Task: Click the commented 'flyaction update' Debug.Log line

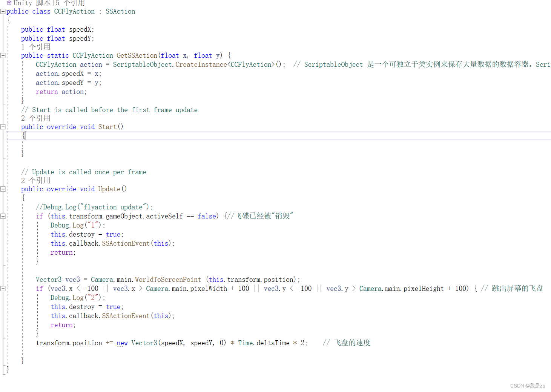Action: (94, 207)
